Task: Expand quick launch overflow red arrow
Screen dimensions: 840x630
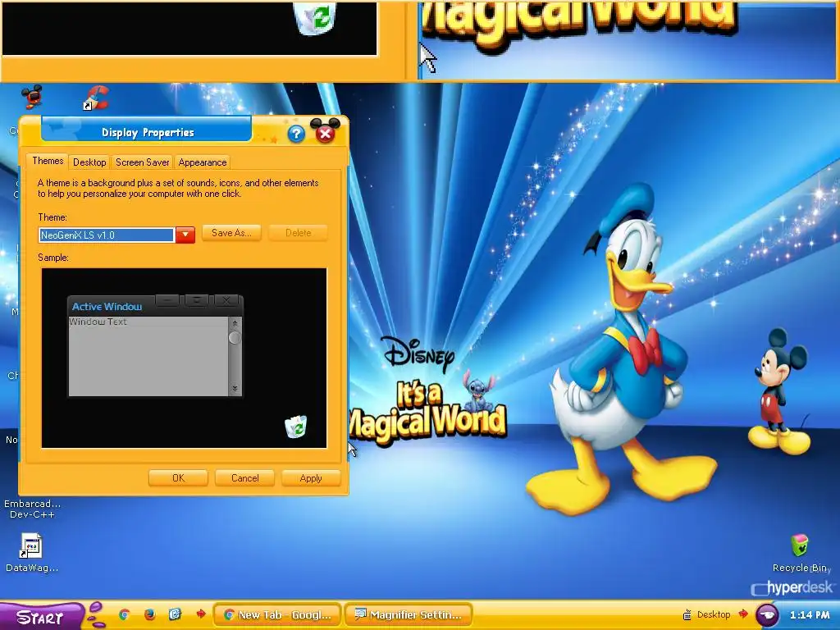Action: pos(201,614)
